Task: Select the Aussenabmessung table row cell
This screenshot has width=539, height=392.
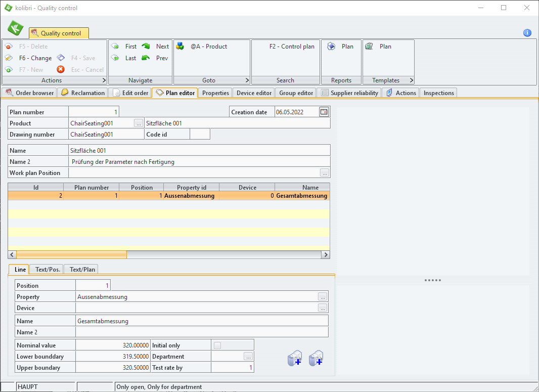Action: (191, 196)
